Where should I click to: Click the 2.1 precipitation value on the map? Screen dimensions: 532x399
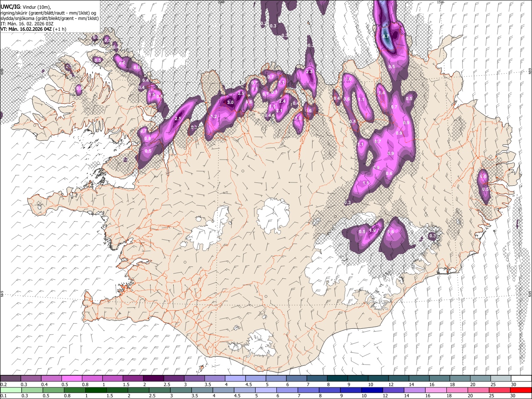[x=279, y=111]
